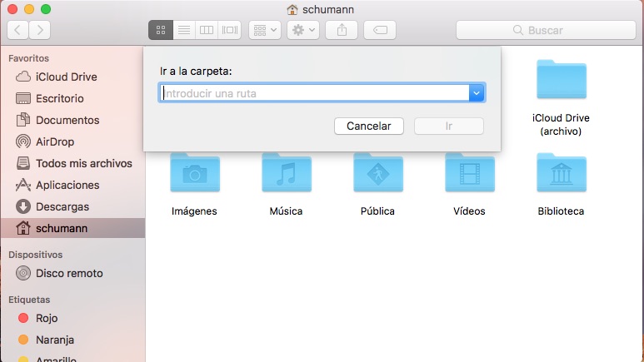
Task: Open Aplicaciones in the sidebar
Action: (x=72, y=185)
